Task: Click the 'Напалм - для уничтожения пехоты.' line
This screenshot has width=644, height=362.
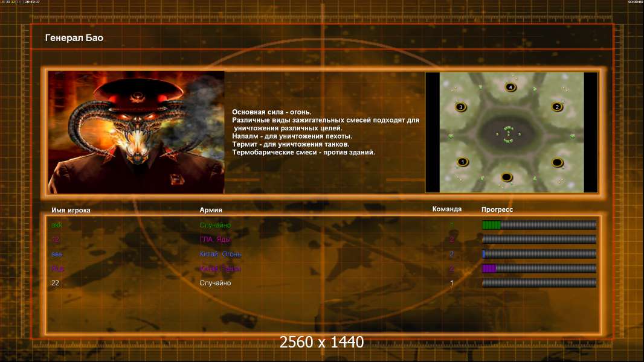Action: (292, 136)
